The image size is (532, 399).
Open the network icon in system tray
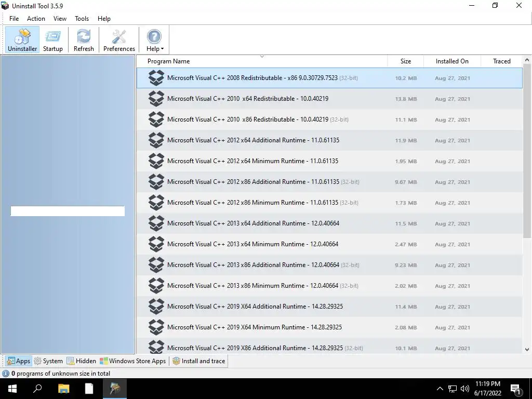[x=453, y=389]
